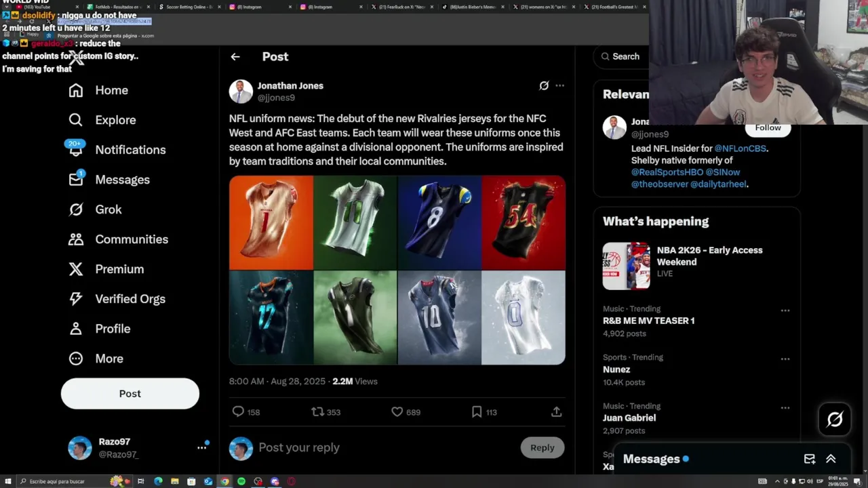Open the Nunez trending topic
868x488 pixels.
click(x=616, y=369)
